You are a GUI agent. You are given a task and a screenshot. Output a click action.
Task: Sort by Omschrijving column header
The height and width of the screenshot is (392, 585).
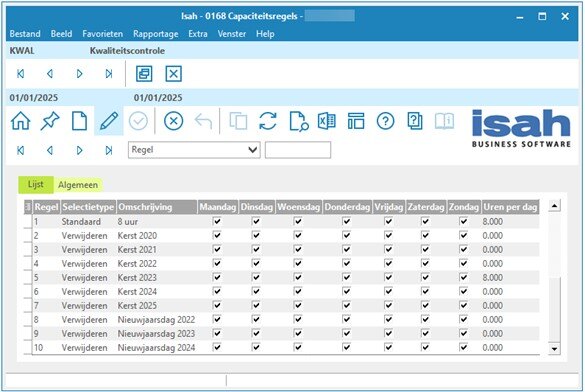tap(157, 207)
